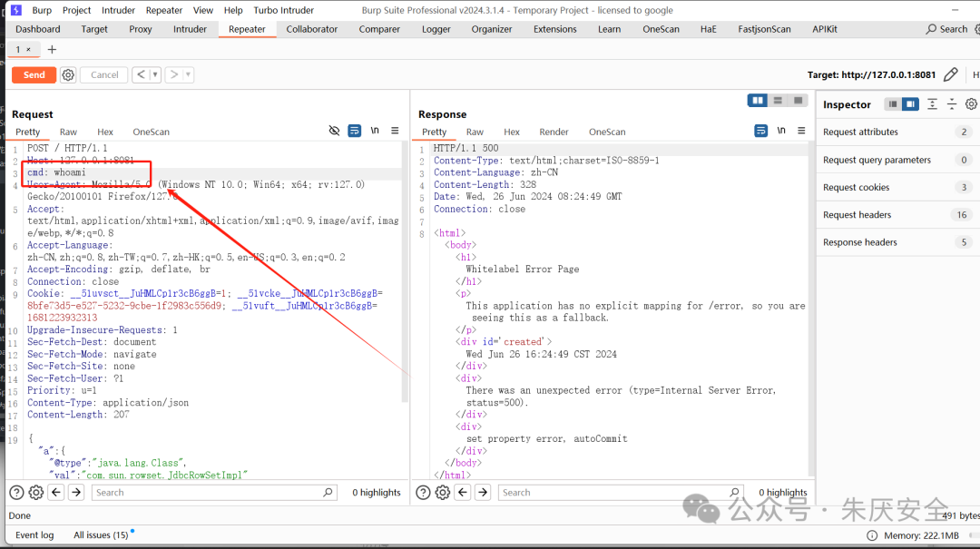Open back-history dropdown arrow
Screen dimensions: 980x549
tap(155, 75)
